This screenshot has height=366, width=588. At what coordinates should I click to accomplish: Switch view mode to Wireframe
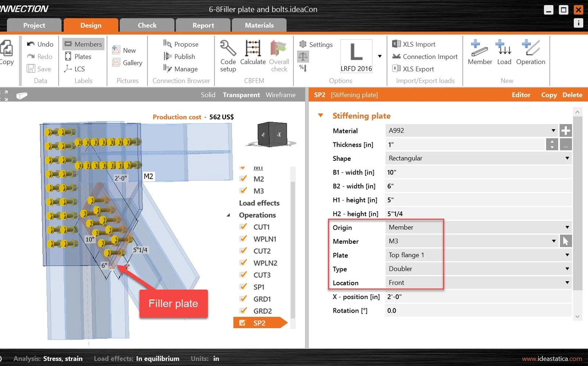click(280, 95)
